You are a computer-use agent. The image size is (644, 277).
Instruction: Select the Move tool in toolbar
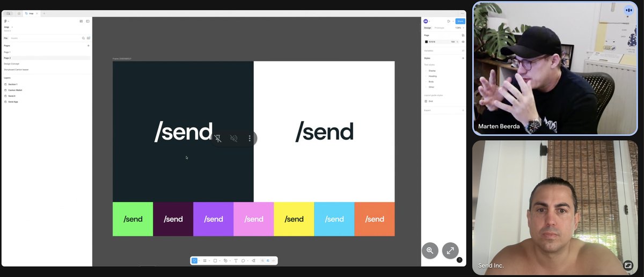[x=194, y=260]
